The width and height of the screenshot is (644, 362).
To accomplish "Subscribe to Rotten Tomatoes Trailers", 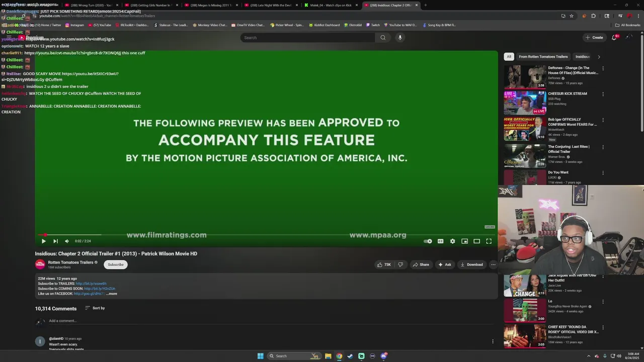I will pos(115,264).
